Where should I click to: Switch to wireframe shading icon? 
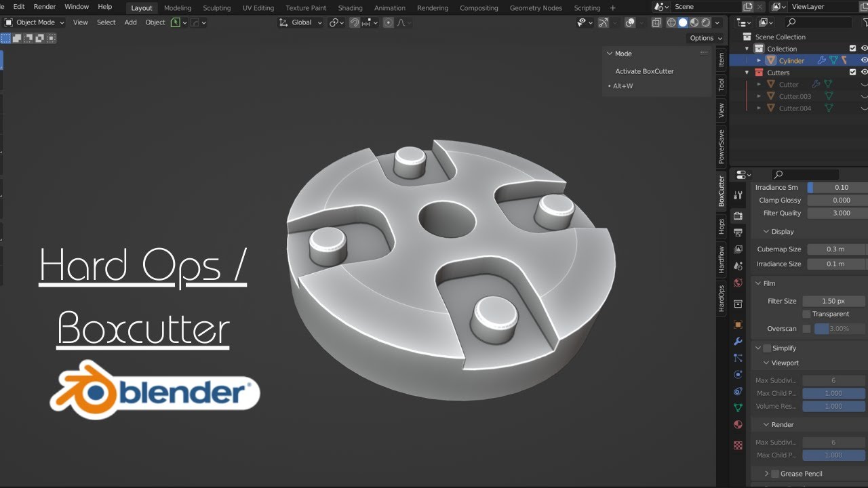click(671, 22)
